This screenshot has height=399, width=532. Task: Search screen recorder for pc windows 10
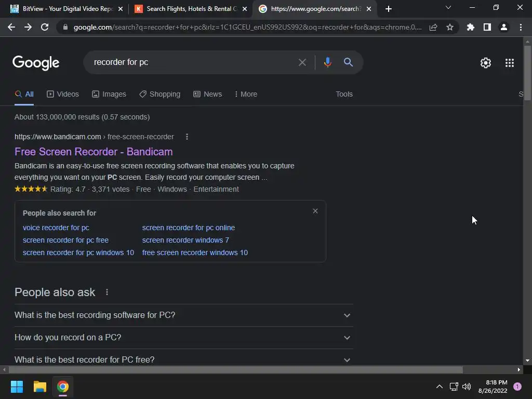pyautogui.click(x=78, y=253)
